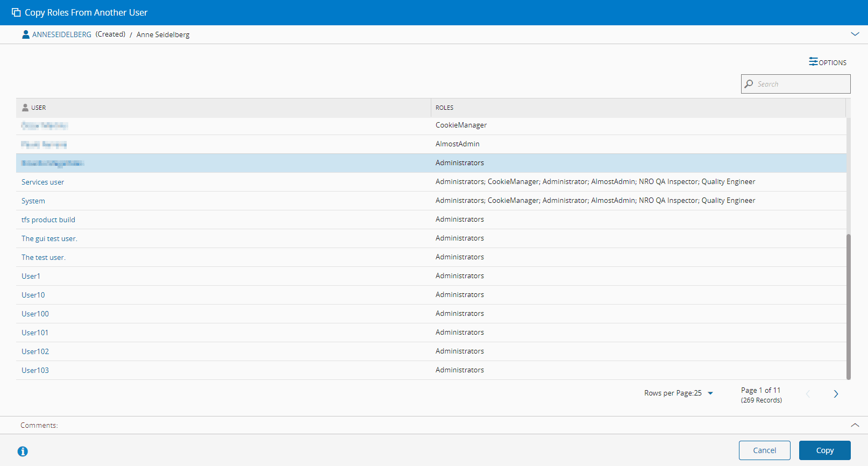Screen dimensions: 868x466
Task: Click into the Search input field
Action: coord(801,84)
